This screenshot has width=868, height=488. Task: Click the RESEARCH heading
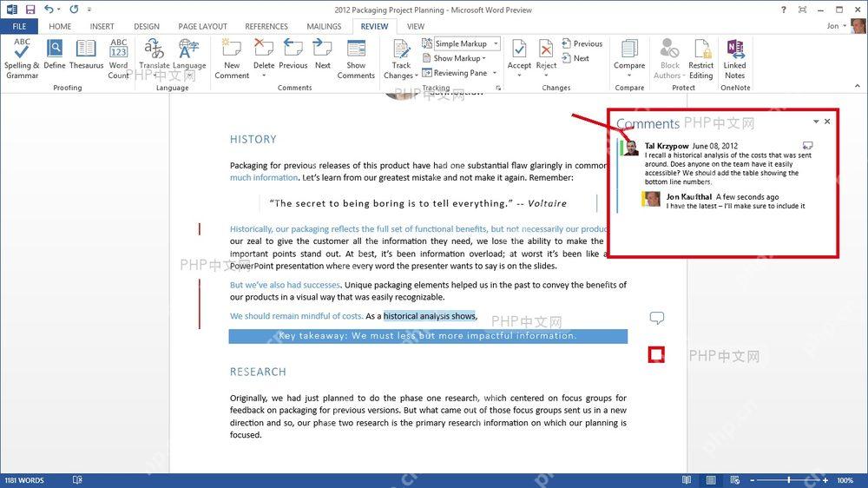[258, 372]
